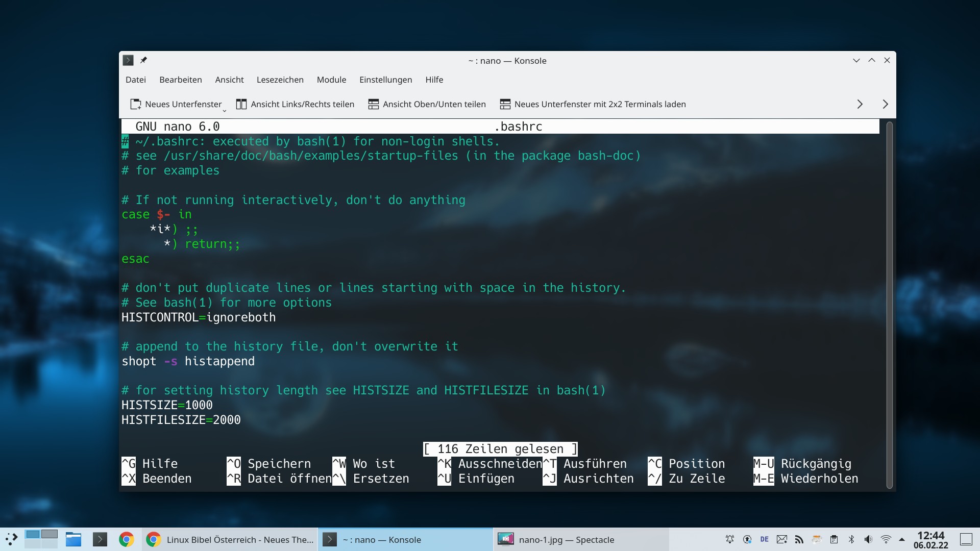980x551 pixels.
Task: Click the Konsole icon in the tab bar
Action: coord(128,60)
